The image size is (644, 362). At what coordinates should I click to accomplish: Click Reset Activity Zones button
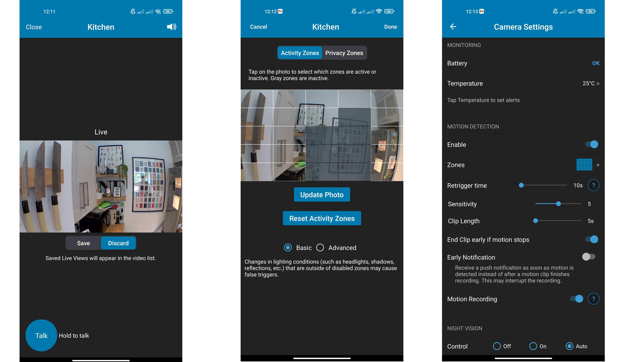(x=322, y=218)
